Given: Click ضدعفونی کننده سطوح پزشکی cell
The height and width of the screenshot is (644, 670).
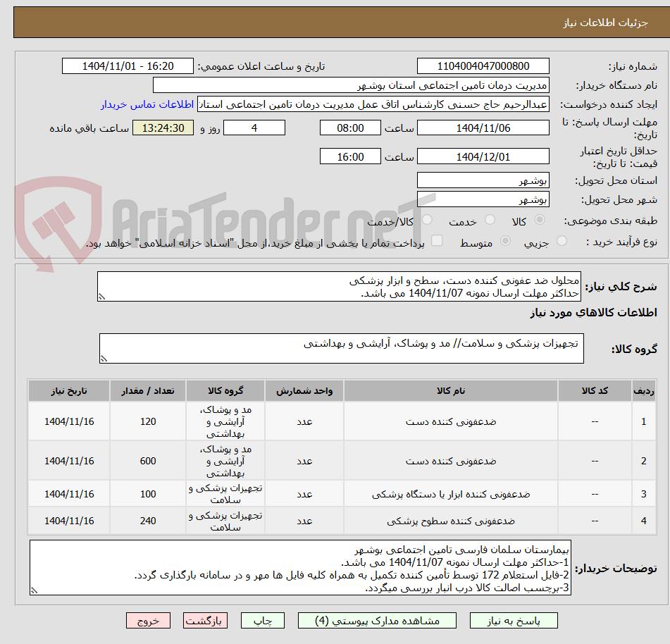Looking at the screenshot, I should [x=451, y=521].
